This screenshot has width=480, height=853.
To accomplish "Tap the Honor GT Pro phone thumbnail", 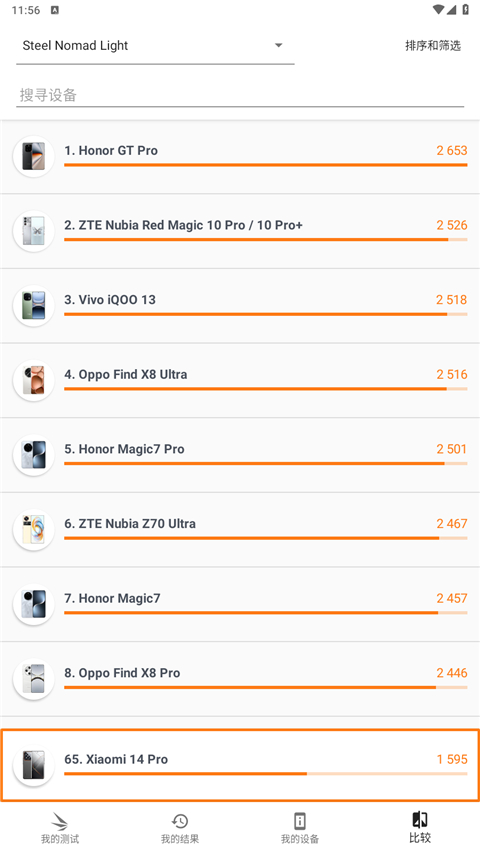I will point(34,157).
